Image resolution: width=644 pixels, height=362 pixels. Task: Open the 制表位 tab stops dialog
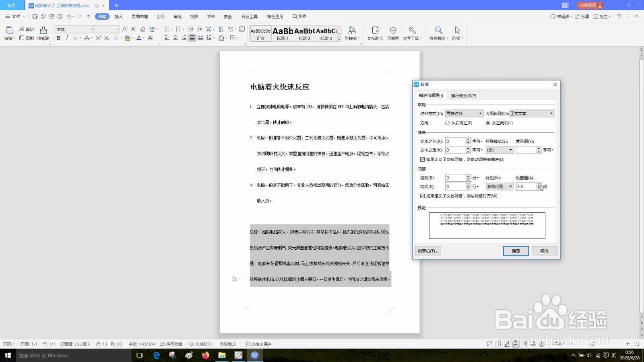(428, 251)
